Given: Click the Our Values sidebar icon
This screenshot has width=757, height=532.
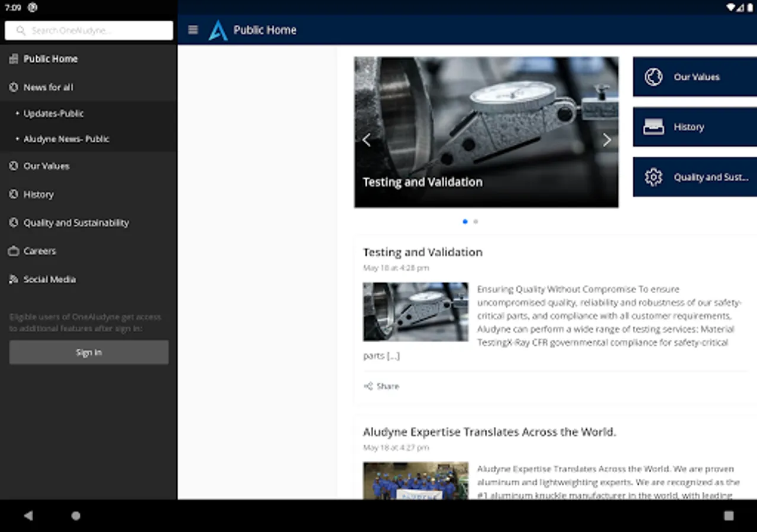Looking at the screenshot, I should click(x=14, y=166).
